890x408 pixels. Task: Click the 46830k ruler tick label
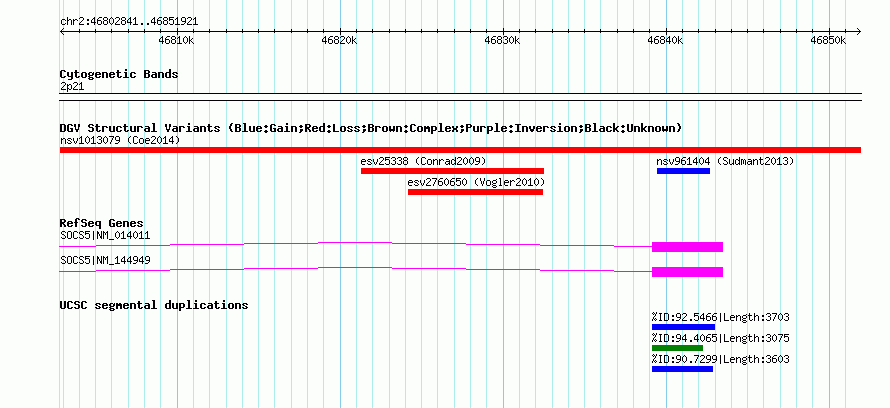point(502,41)
